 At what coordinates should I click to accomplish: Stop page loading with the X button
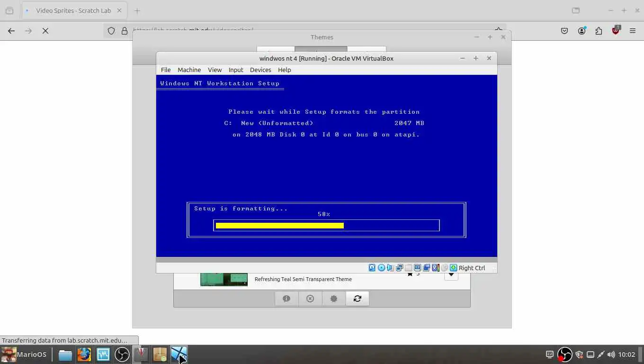tap(45, 31)
